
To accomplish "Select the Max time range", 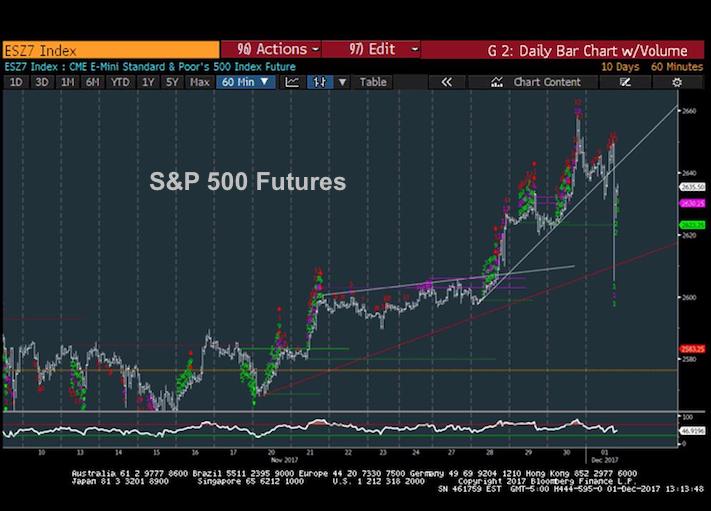I will (200, 82).
